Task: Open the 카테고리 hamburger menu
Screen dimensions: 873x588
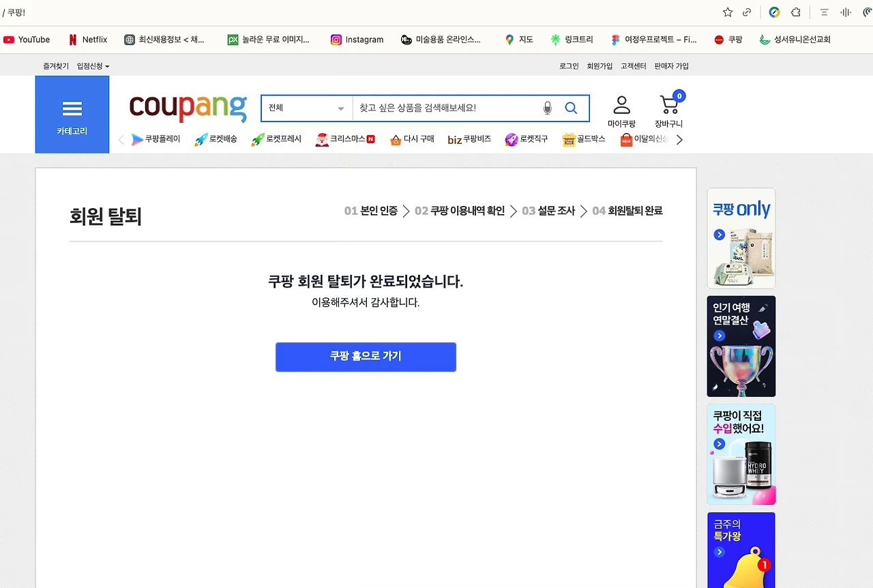Action: coord(72,115)
